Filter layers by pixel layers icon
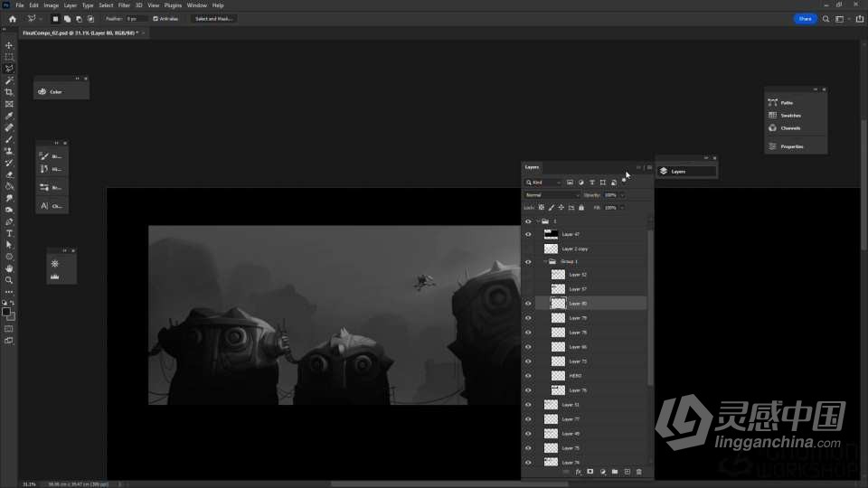 pos(570,183)
